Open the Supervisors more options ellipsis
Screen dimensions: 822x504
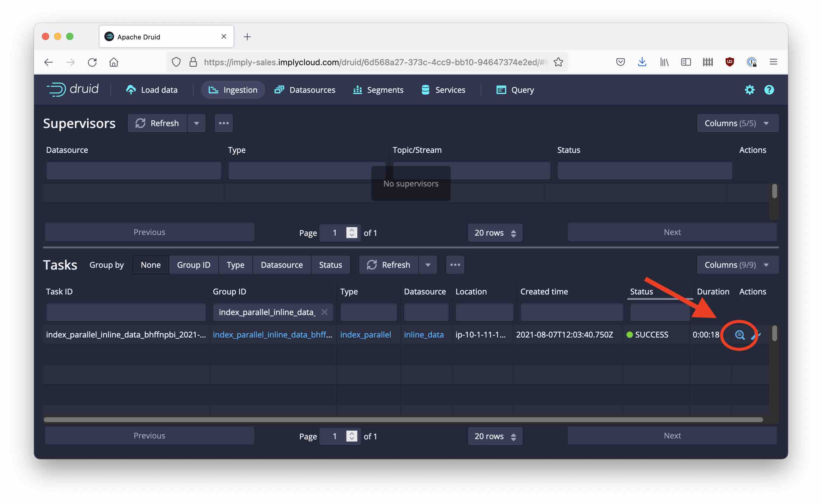click(224, 123)
